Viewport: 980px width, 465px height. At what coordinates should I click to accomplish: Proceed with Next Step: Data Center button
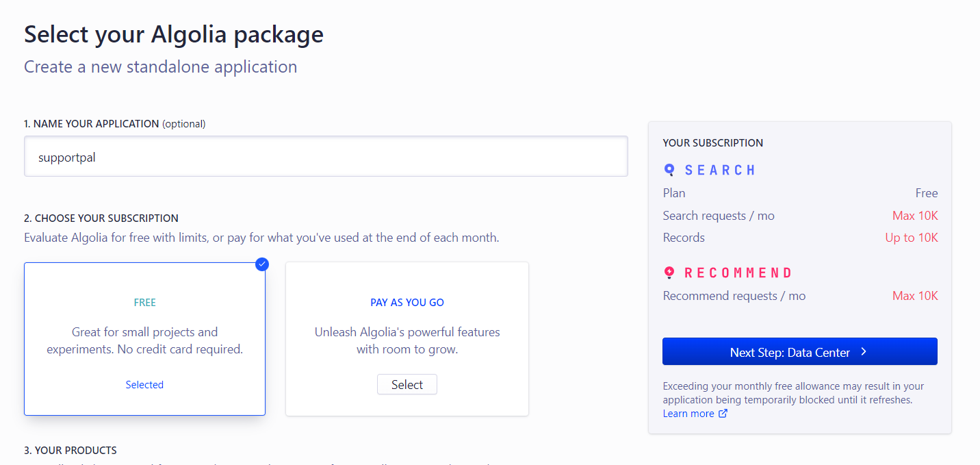pyautogui.click(x=800, y=352)
